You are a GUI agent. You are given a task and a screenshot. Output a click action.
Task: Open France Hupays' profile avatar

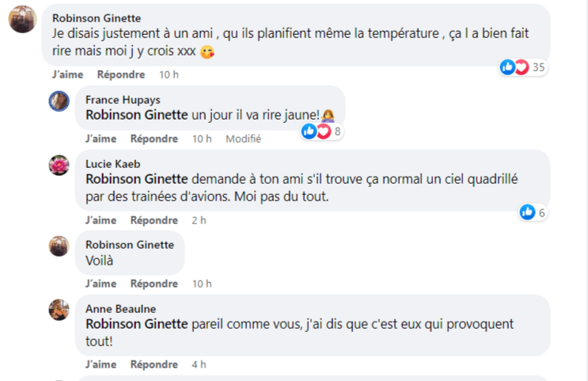point(59,101)
